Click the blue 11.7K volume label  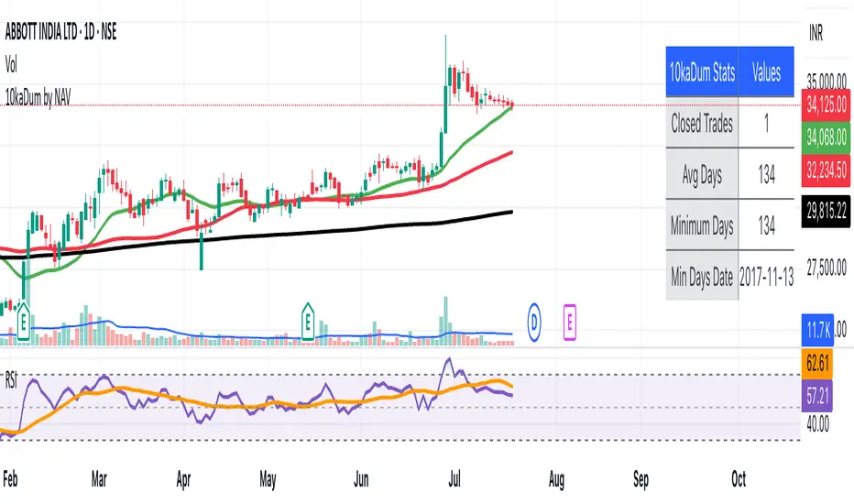point(817,330)
